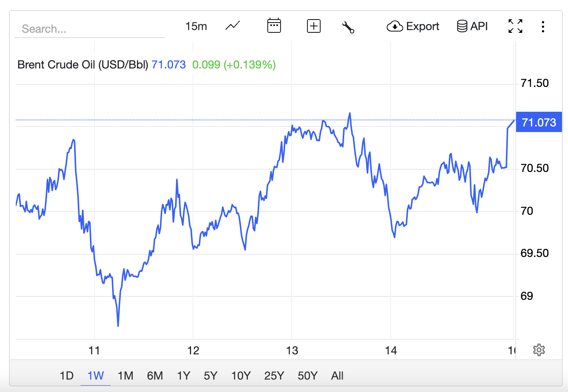
Task: Click the 70.50 axis label
Action: point(535,168)
